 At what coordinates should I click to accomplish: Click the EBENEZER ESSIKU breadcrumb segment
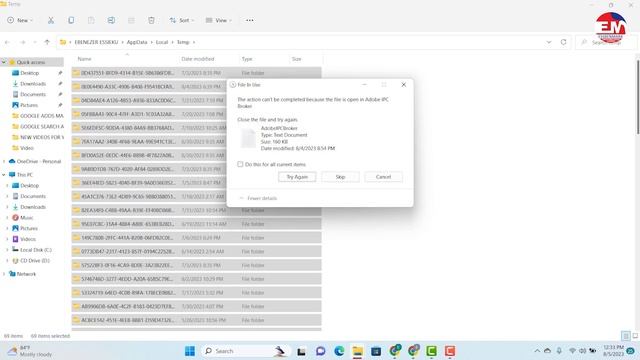coord(96,42)
